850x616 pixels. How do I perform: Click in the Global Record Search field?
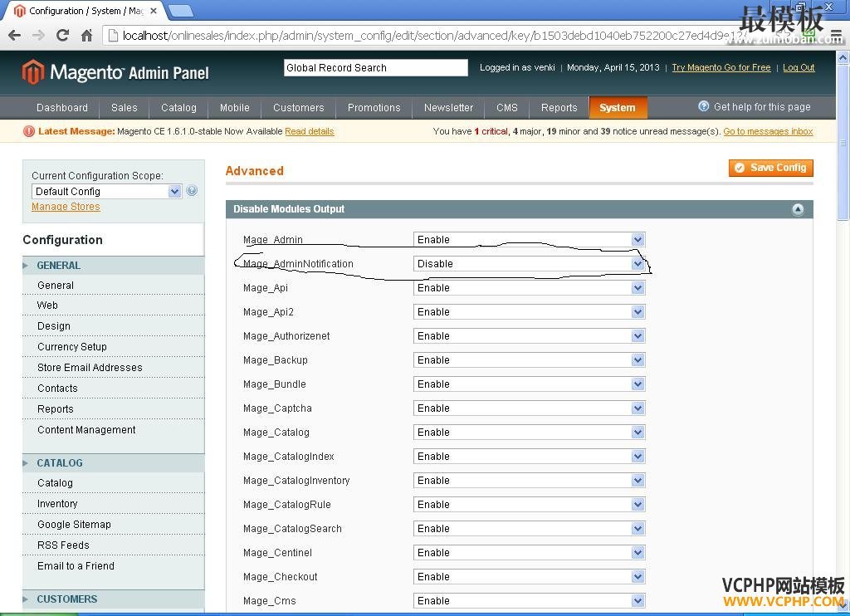click(x=375, y=68)
